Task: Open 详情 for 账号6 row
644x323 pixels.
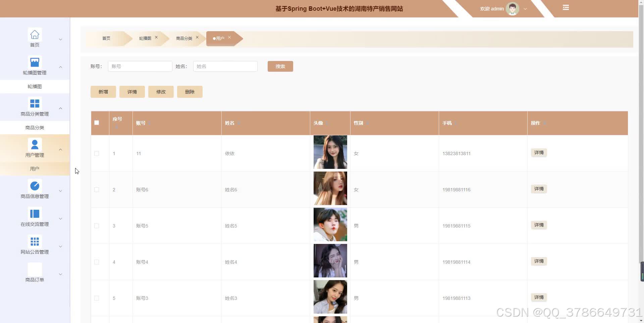Action: tap(539, 189)
